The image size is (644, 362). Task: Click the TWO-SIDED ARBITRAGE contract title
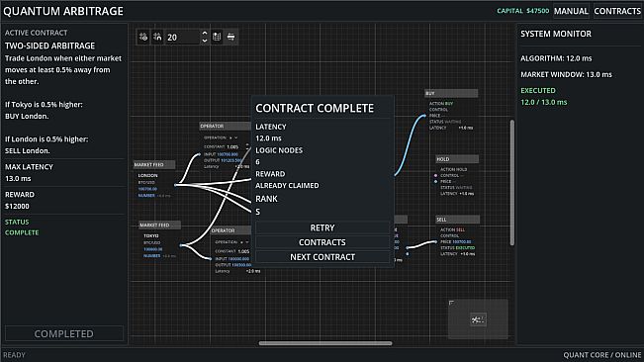click(49, 45)
